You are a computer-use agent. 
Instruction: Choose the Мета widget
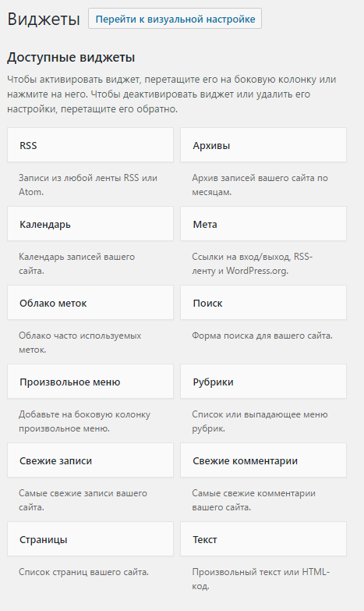(263, 224)
